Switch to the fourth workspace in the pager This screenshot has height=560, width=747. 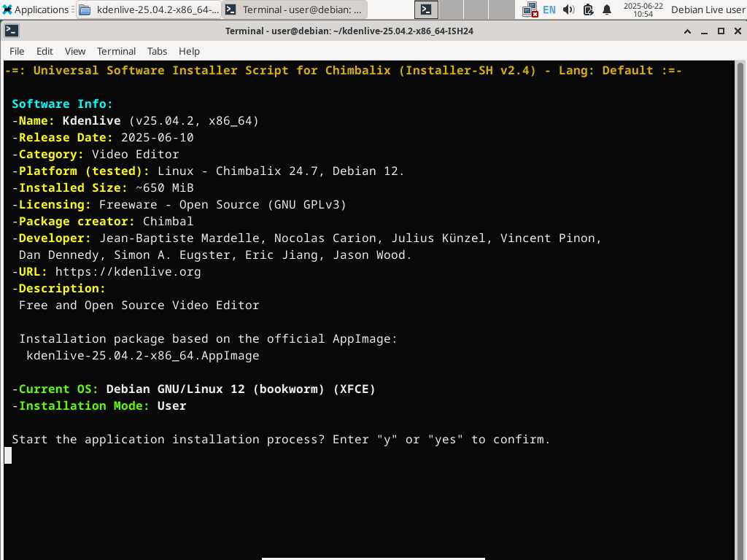coord(502,9)
